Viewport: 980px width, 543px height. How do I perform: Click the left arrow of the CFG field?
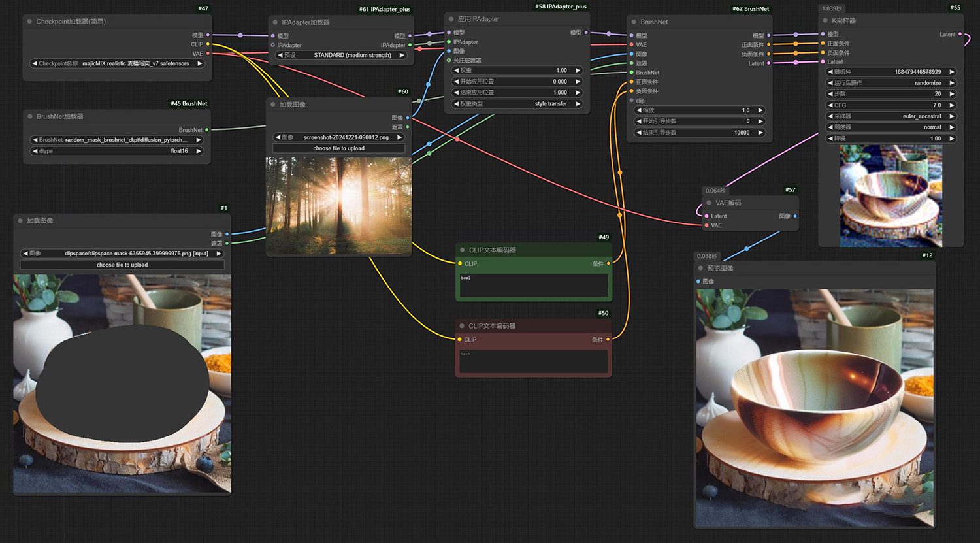[830, 105]
